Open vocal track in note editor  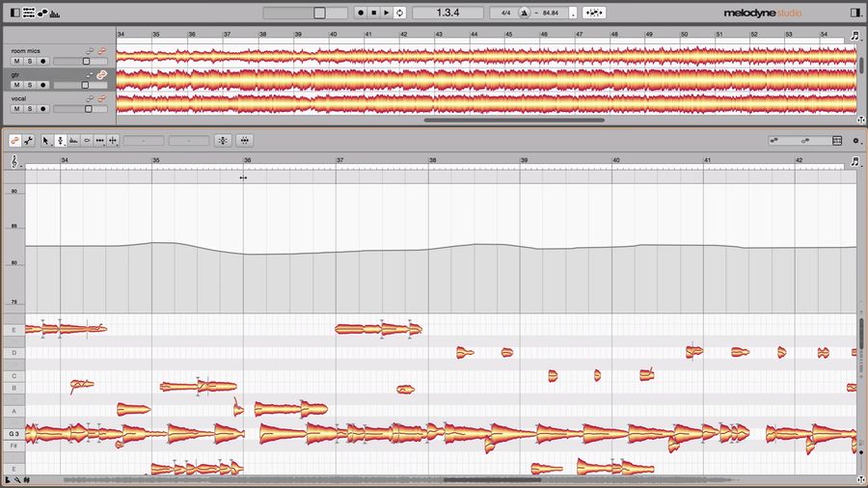[101, 98]
